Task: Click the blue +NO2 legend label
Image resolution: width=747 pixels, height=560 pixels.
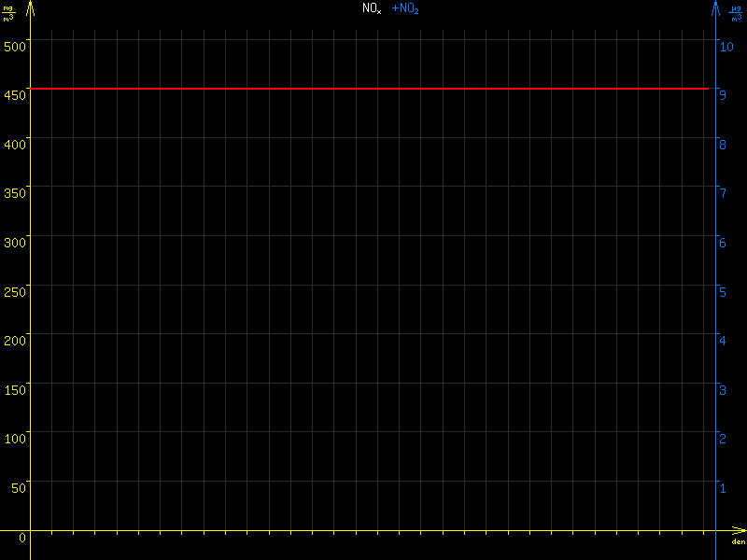Action: point(405,8)
